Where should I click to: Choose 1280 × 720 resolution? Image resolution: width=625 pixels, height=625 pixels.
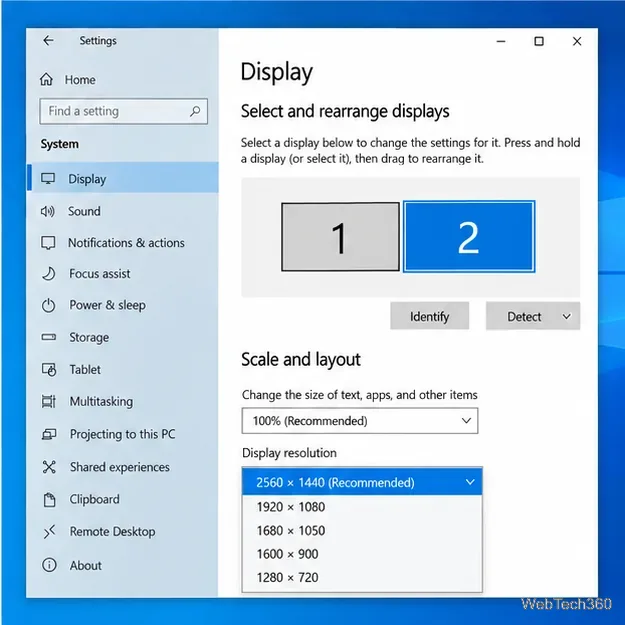tap(362, 578)
